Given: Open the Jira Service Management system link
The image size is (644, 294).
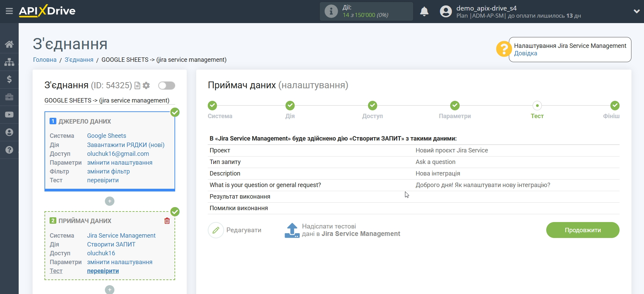Looking at the screenshot, I should (x=121, y=236).
